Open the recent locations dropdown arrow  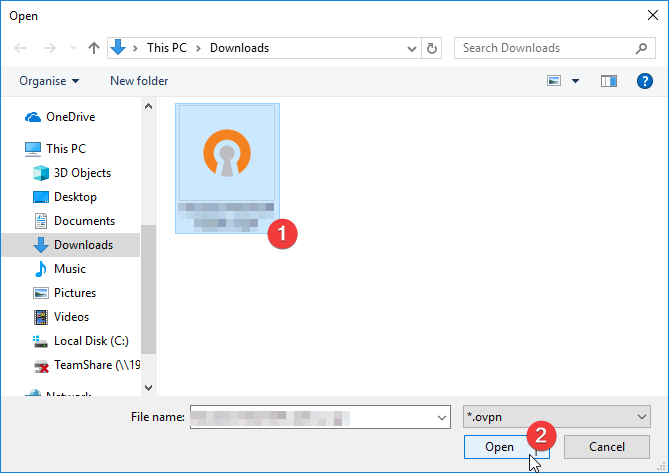(73, 48)
